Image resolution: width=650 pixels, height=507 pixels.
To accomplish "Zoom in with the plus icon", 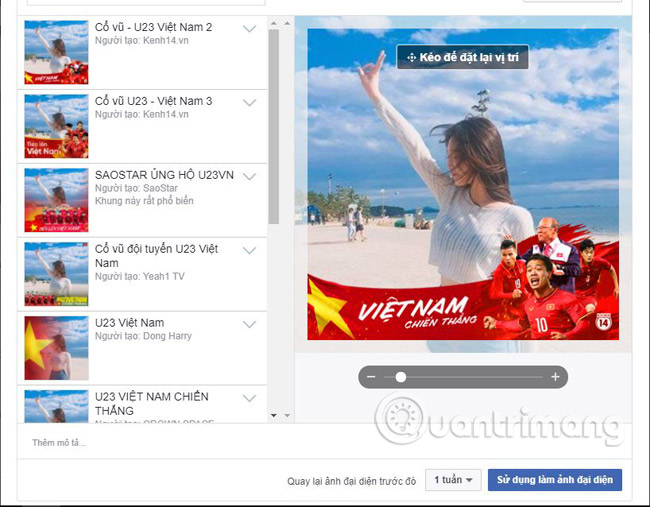I will [x=555, y=377].
